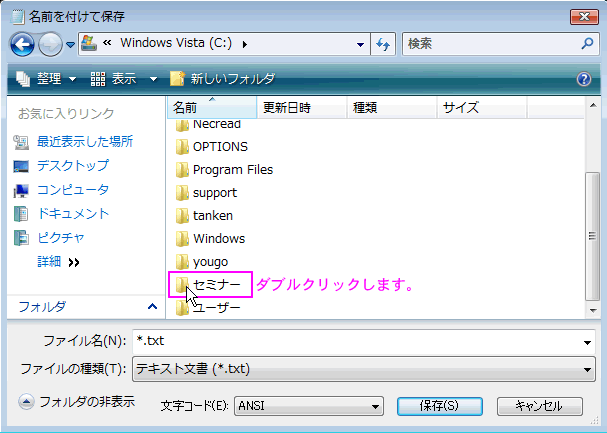
Task: Open the 整理 menu
Action: coord(46,79)
